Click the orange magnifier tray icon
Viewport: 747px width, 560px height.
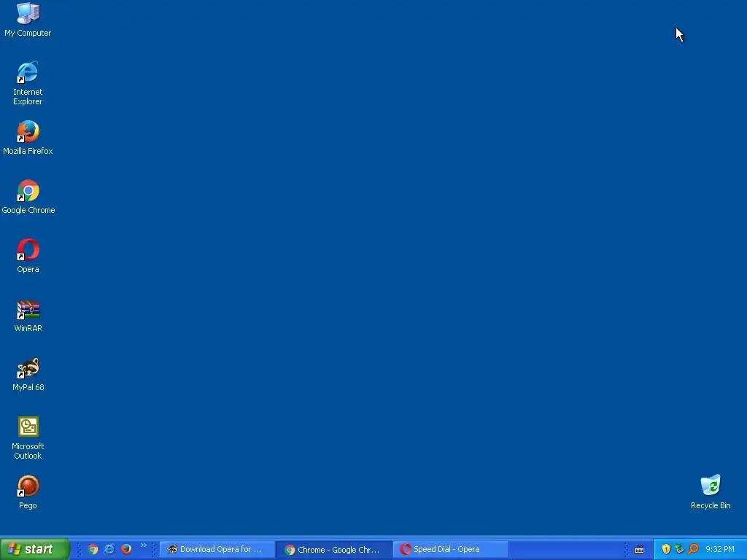693,549
